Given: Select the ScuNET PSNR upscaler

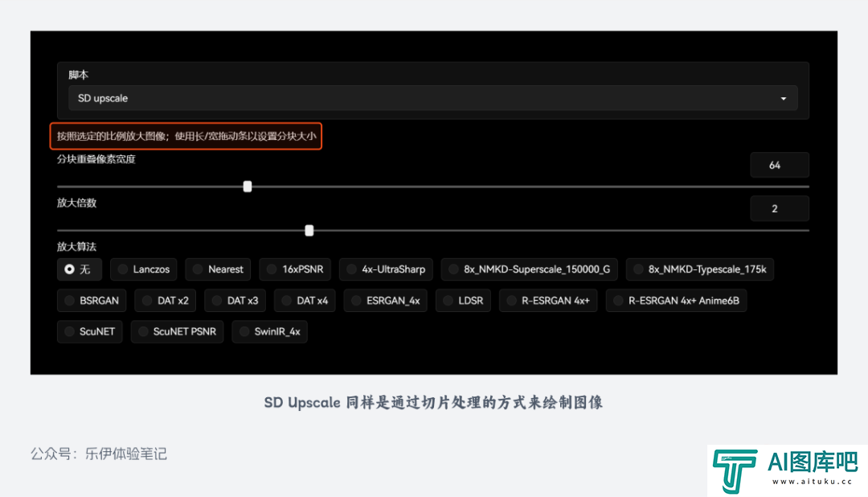Looking at the screenshot, I should pos(177,332).
